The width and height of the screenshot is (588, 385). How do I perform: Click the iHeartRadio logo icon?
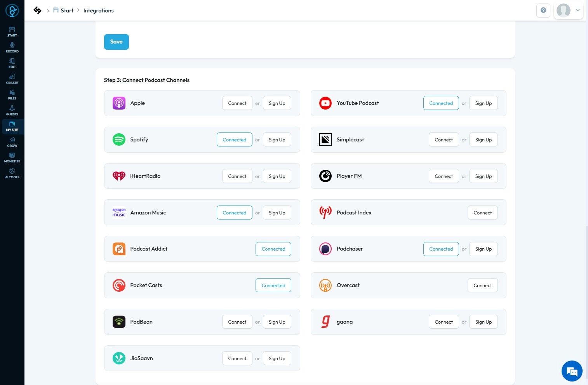pyautogui.click(x=119, y=176)
